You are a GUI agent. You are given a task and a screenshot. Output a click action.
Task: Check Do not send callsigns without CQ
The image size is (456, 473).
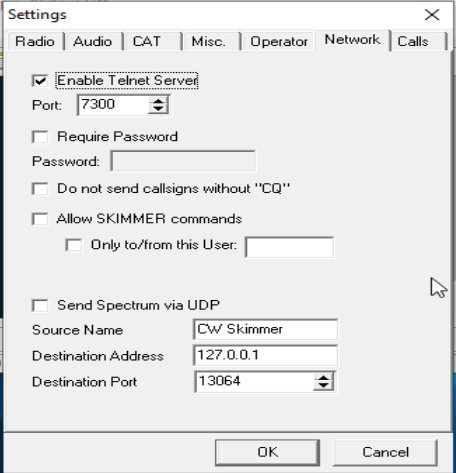tap(40, 189)
